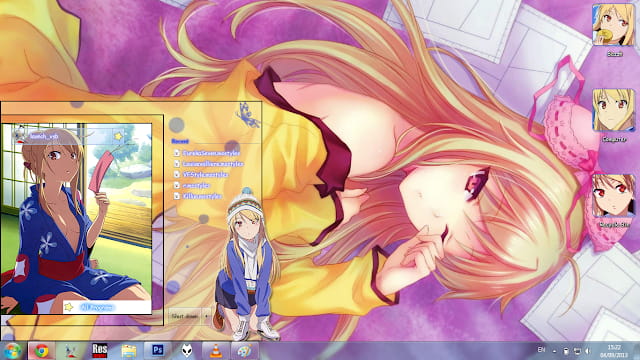640x360 pixels.
Task: Open recent file Killua.msstyles
Action: (x=202, y=196)
